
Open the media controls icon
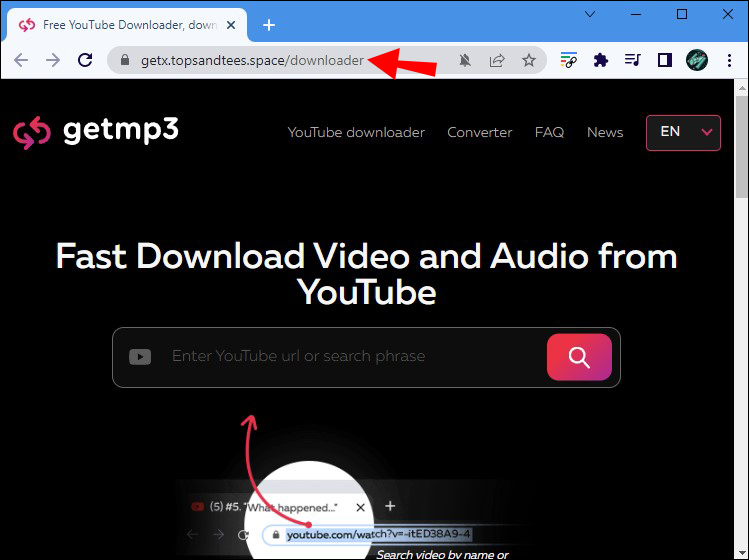(632, 60)
